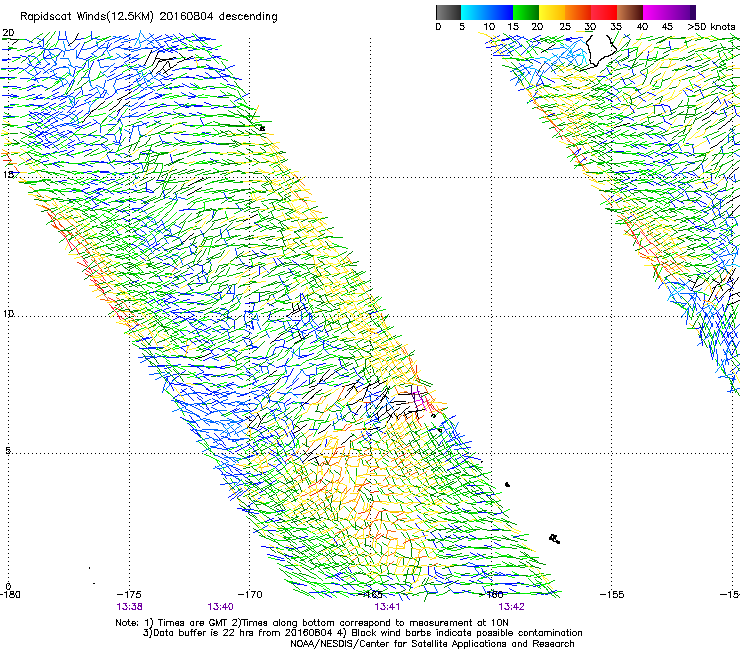Click the '25' color scale label
This screenshot has width=740, height=650.
pos(564,27)
